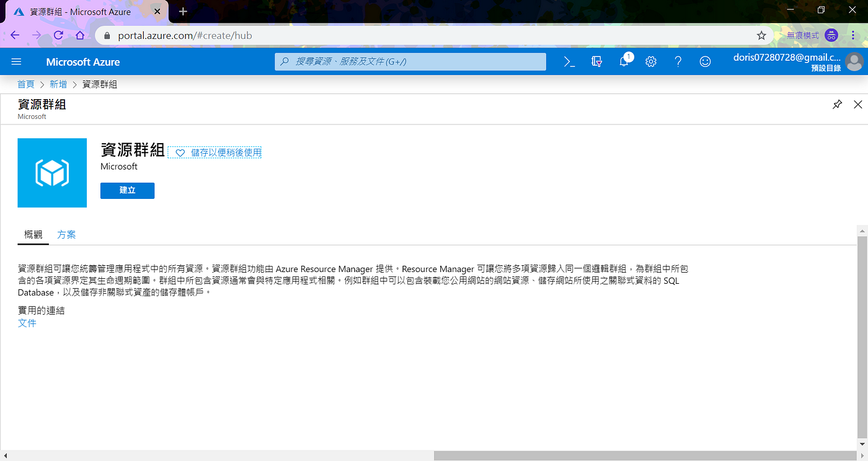Open the browser options three-dot menu
Screen dimensions: 868x461
pos(854,35)
